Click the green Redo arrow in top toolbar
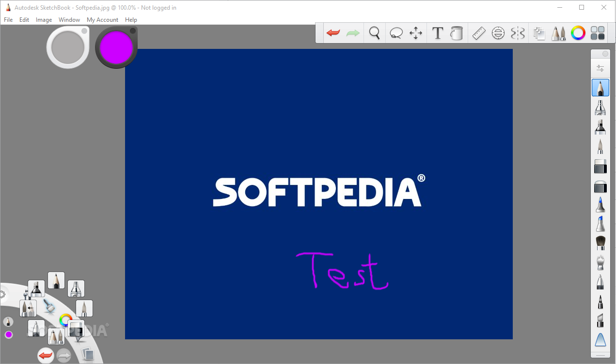Image resolution: width=616 pixels, height=364 pixels. [x=353, y=33]
